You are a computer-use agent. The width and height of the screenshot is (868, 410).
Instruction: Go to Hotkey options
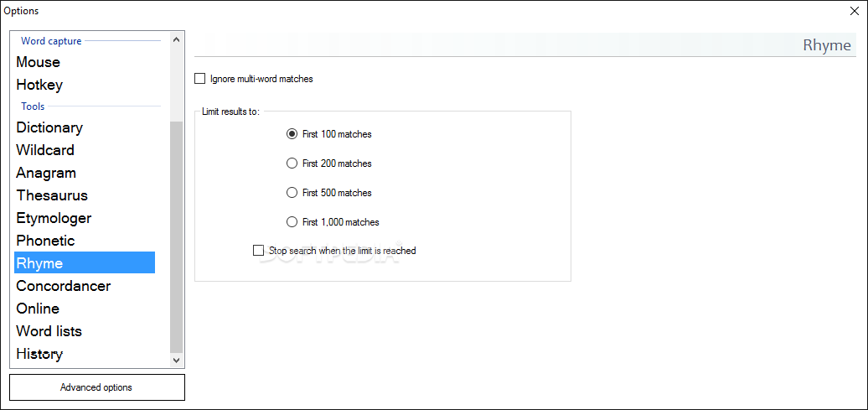point(39,85)
